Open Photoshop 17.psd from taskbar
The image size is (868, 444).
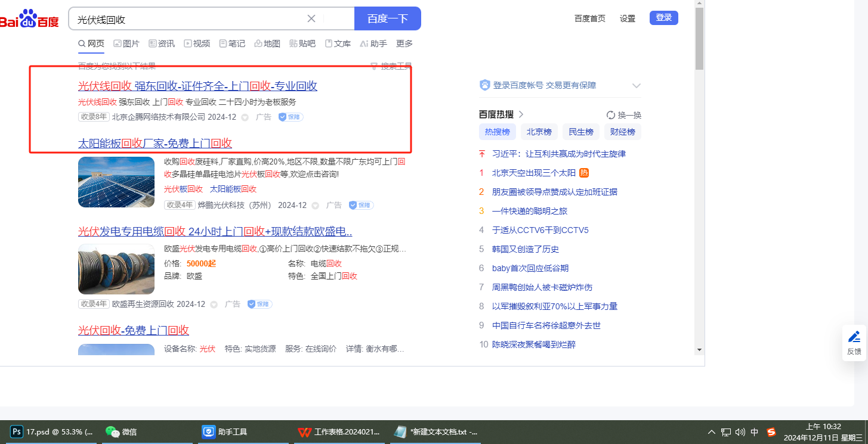(17, 431)
